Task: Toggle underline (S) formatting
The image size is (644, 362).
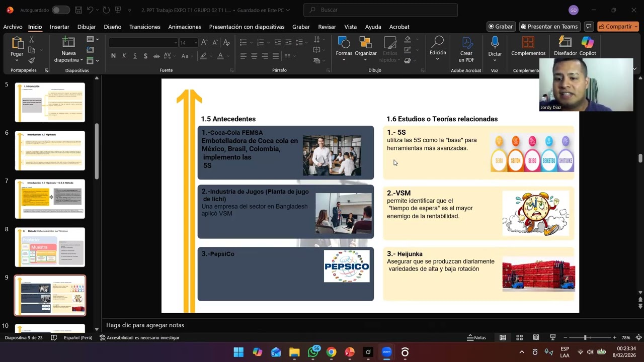Action: coord(135,56)
